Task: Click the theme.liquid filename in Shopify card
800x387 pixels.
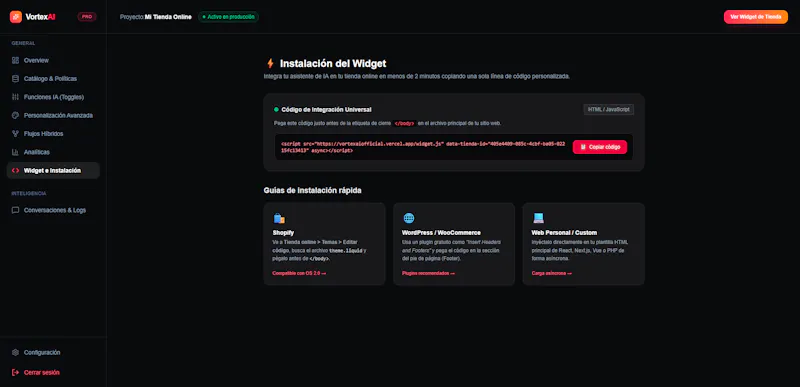Action: click(x=346, y=251)
